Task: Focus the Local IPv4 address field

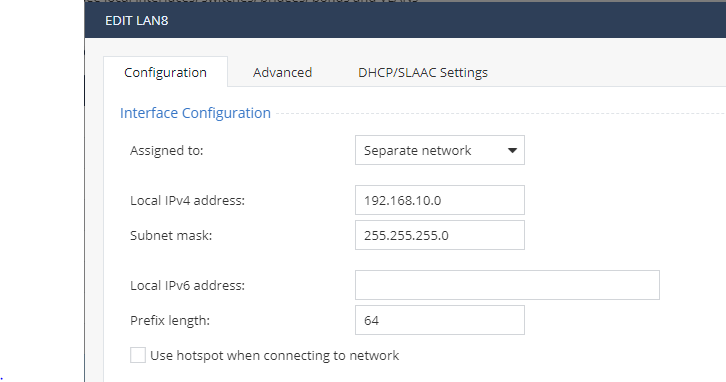Action: pyautogui.click(x=439, y=200)
